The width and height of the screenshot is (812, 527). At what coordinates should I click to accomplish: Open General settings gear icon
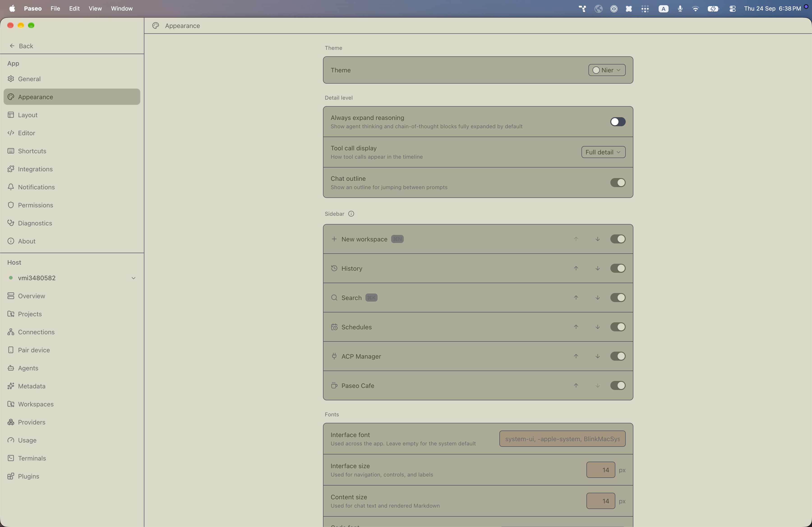pyautogui.click(x=11, y=79)
